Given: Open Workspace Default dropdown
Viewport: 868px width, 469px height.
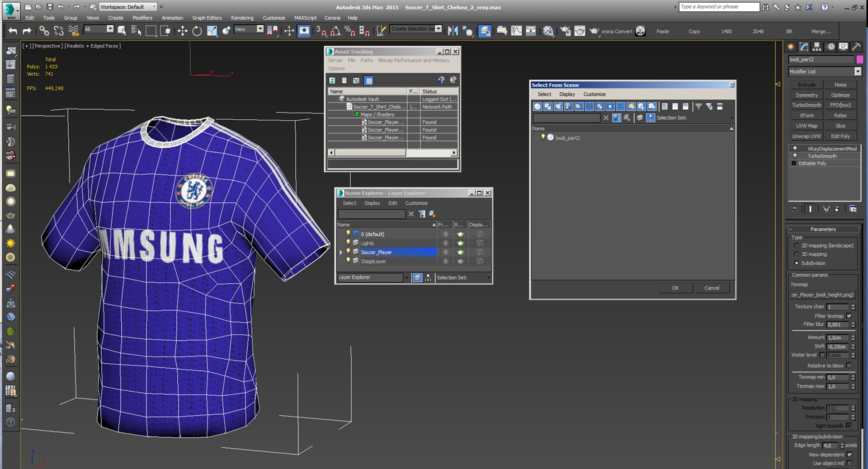Looking at the screenshot, I should pos(154,7).
